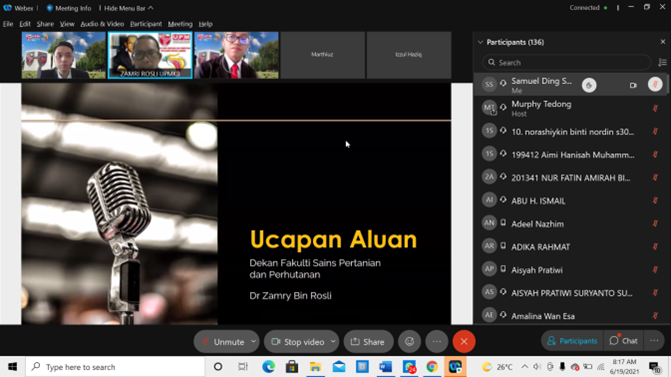Open the Share menu
This screenshot has height=377, width=671.
point(45,24)
